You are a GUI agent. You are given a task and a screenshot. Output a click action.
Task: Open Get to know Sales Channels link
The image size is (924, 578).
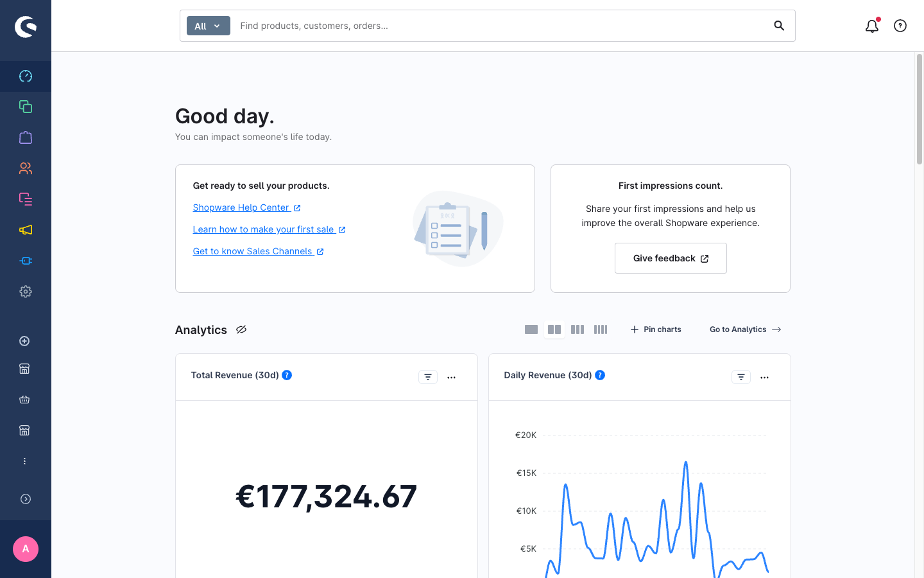tap(259, 251)
